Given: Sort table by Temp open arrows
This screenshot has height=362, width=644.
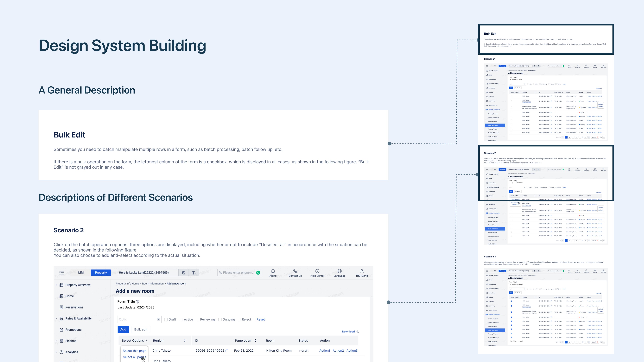Looking at the screenshot, I should pos(255,341).
